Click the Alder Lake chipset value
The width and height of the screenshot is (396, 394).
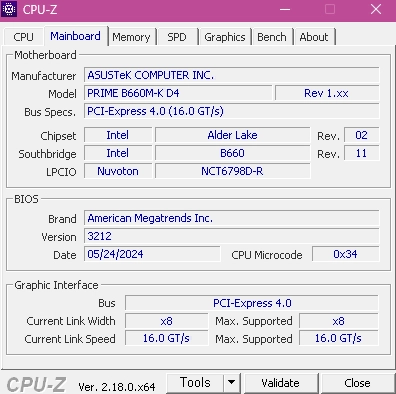(233, 135)
